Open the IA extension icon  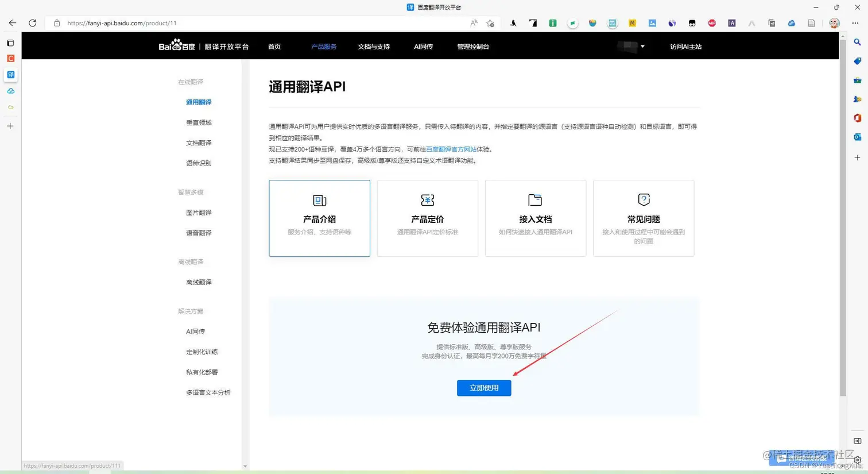731,23
